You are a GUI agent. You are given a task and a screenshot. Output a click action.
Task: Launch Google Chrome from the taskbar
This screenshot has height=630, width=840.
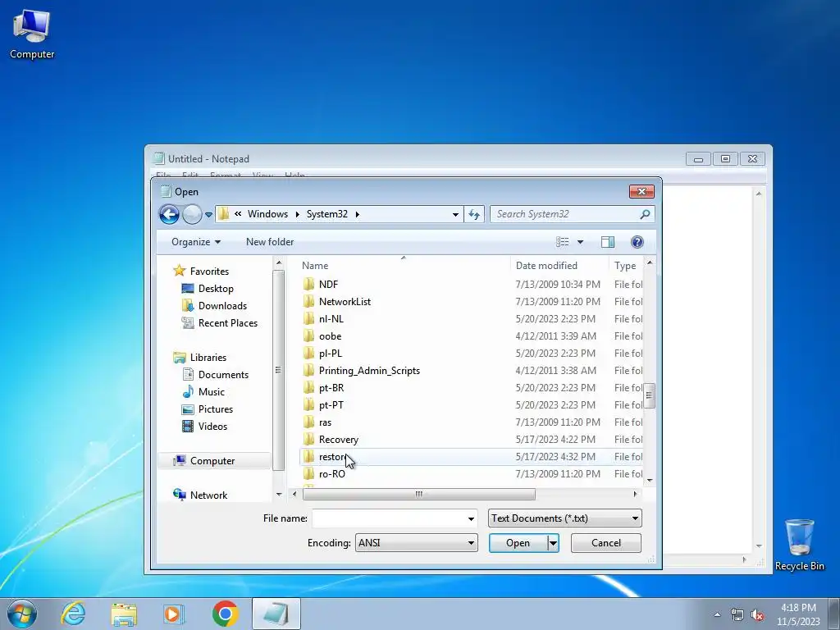pos(225,614)
